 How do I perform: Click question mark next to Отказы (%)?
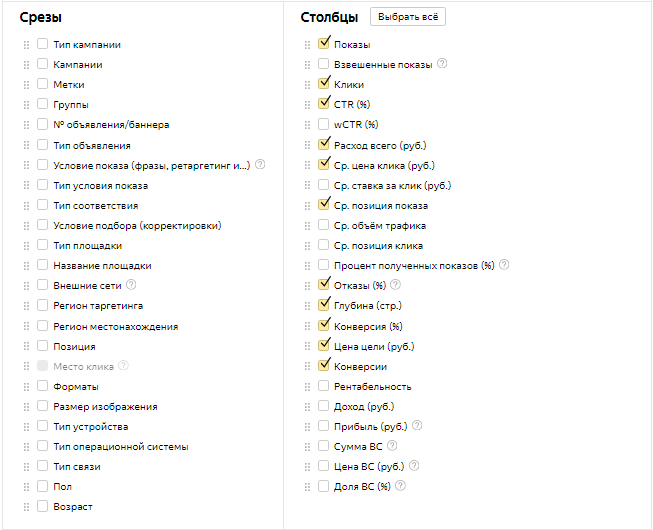pos(396,285)
